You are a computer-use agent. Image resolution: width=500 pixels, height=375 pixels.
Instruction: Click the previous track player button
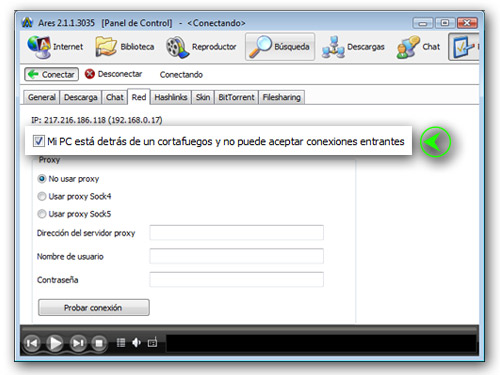pyautogui.click(x=32, y=343)
